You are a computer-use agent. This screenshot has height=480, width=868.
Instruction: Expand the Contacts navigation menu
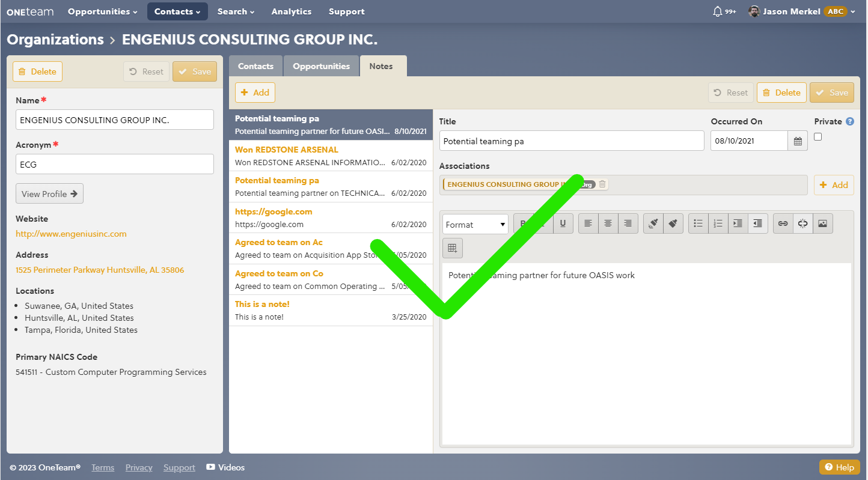(x=177, y=11)
